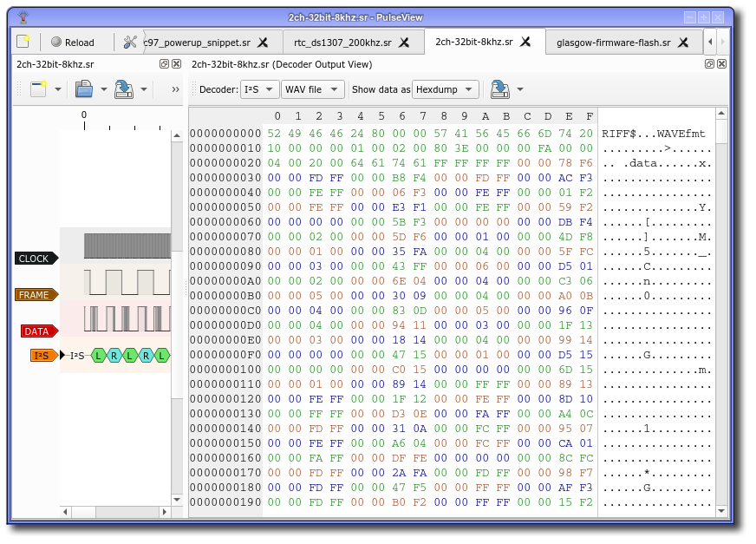This screenshot has height=544, width=756.
Task: Open the WAV file dropdown
Action: [x=313, y=89]
